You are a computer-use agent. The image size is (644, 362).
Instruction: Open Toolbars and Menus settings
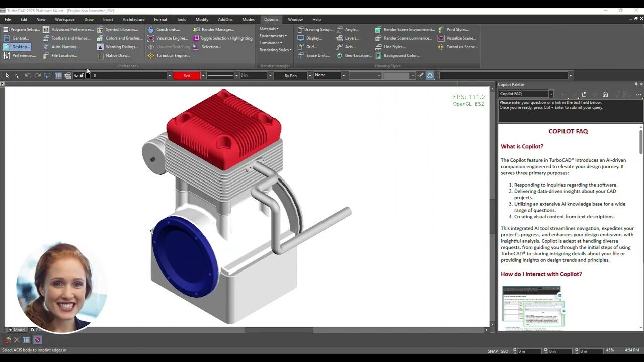(x=67, y=38)
